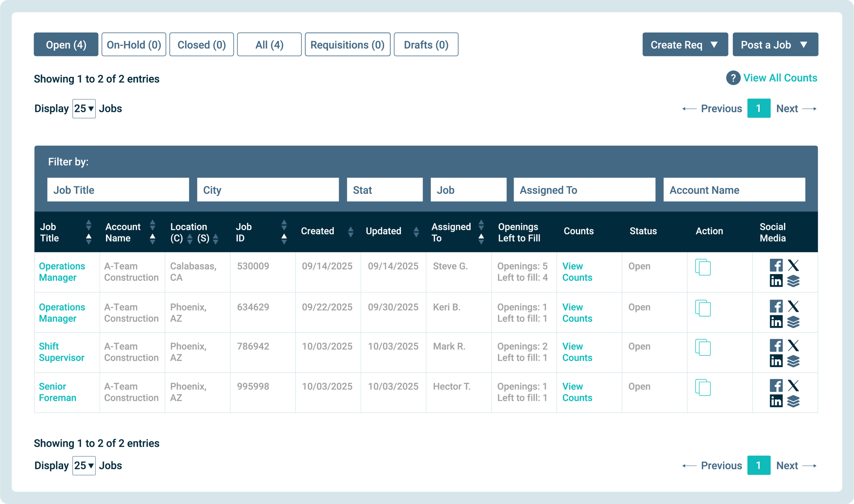The image size is (854, 504).
Task: Sort the table by Account Name
Action: click(x=152, y=232)
